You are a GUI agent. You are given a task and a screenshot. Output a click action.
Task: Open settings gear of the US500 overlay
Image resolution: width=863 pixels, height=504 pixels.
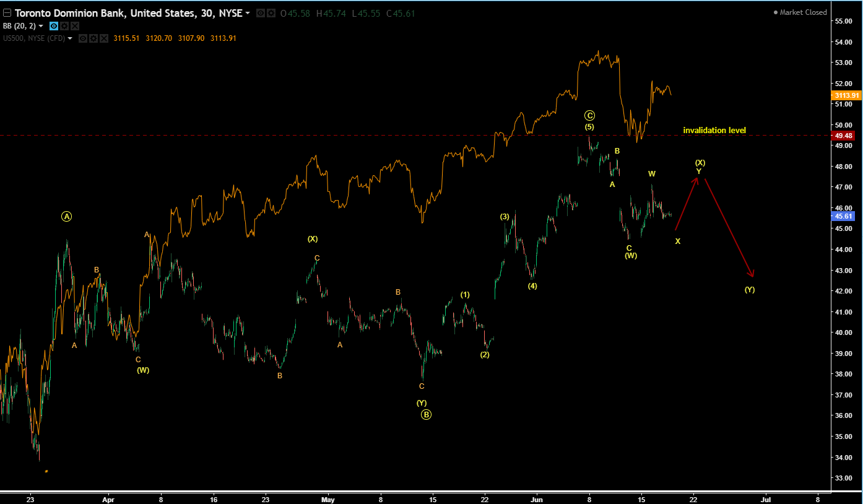pos(93,38)
